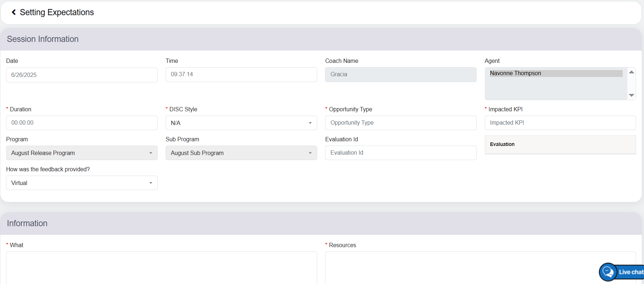Click the Date input field
This screenshot has width=644, height=284.
coord(82,75)
